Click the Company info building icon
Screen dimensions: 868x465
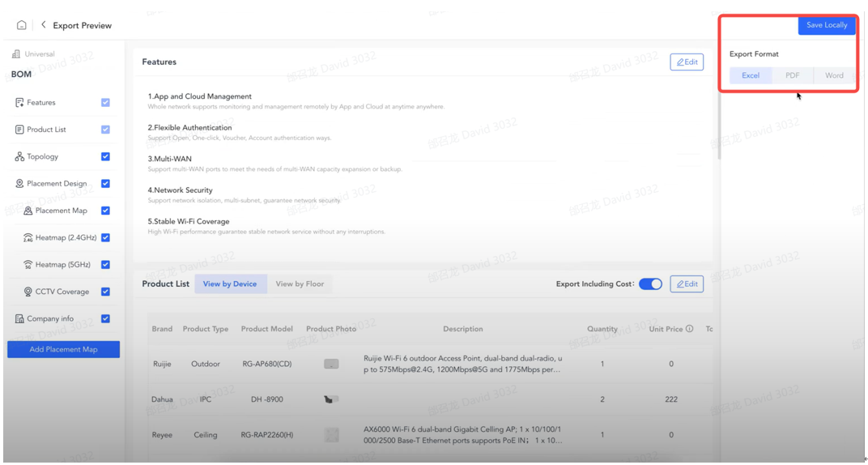pyautogui.click(x=19, y=319)
